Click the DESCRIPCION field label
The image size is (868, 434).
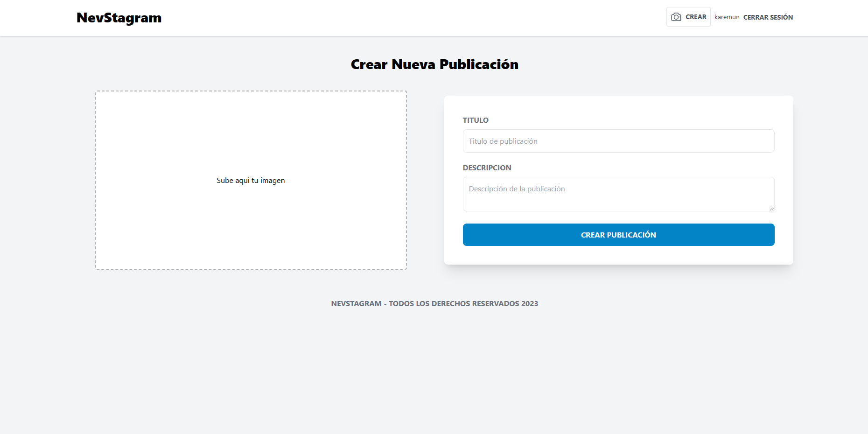[x=487, y=168]
